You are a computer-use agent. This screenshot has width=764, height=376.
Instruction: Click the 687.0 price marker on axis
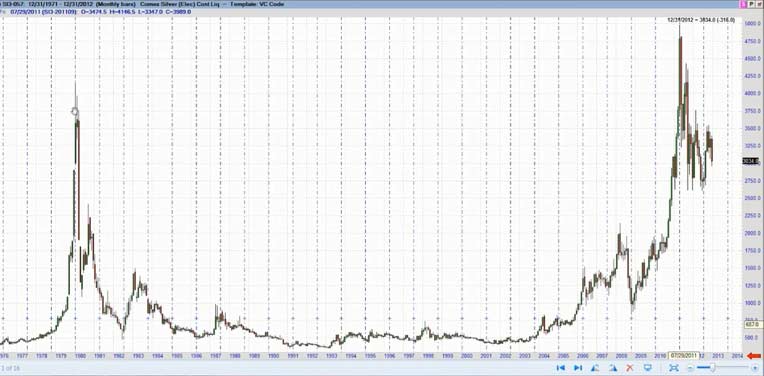click(x=751, y=324)
